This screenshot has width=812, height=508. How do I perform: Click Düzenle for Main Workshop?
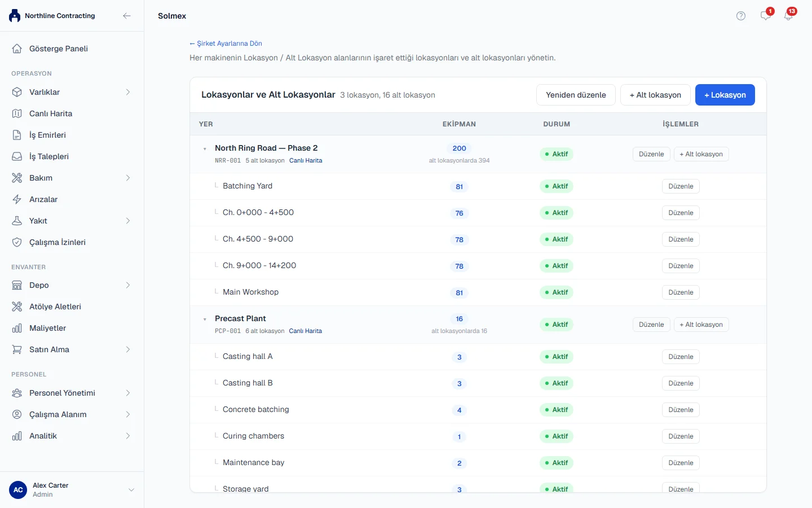coord(681,292)
